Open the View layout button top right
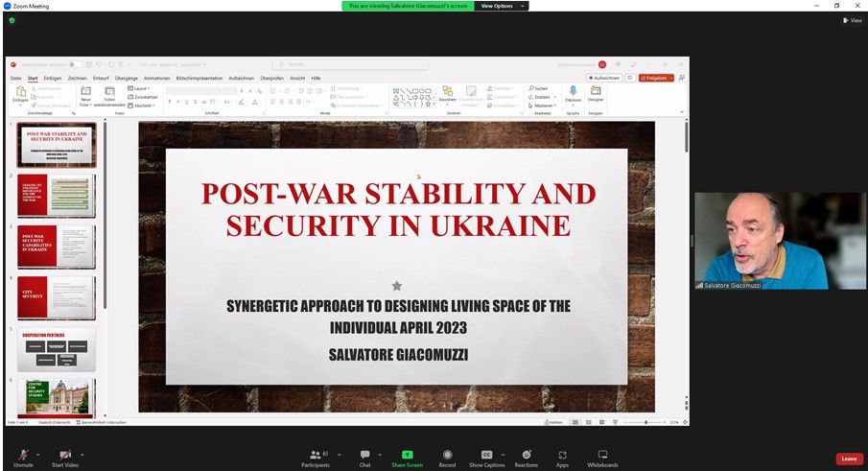The width and height of the screenshot is (868, 471). (853, 20)
